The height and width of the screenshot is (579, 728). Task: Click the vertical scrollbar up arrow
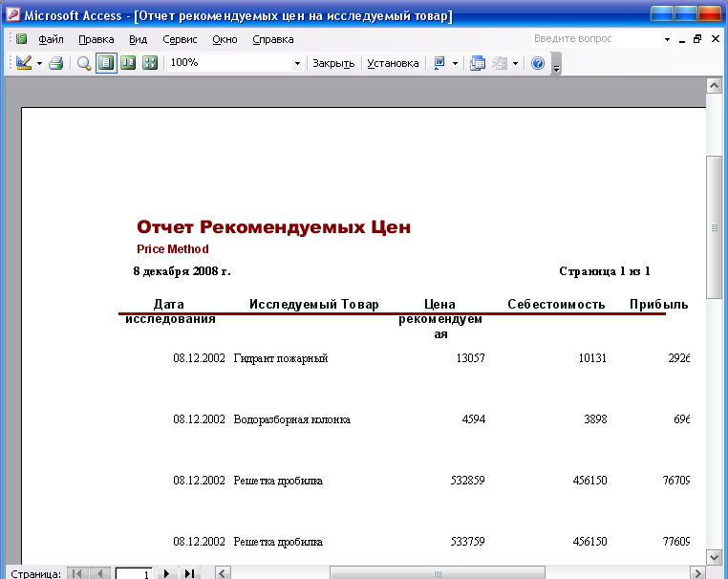[714, 85]
